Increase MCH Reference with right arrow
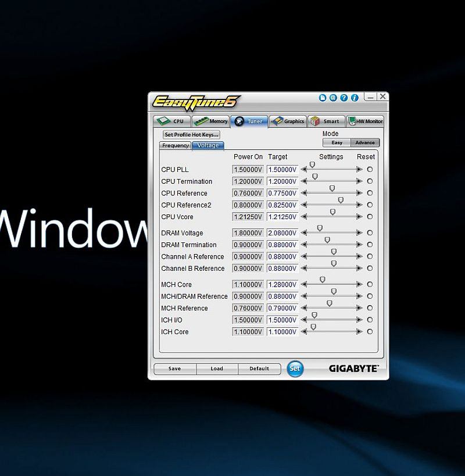Viewport: 465px width, 476px height. click(359, 308)
